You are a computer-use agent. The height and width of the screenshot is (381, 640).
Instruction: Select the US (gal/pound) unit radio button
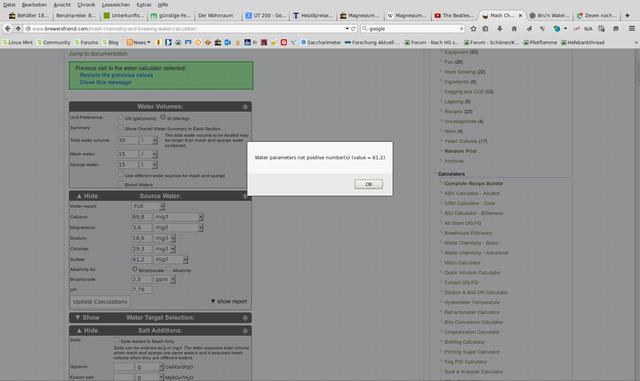pos(120,117)
